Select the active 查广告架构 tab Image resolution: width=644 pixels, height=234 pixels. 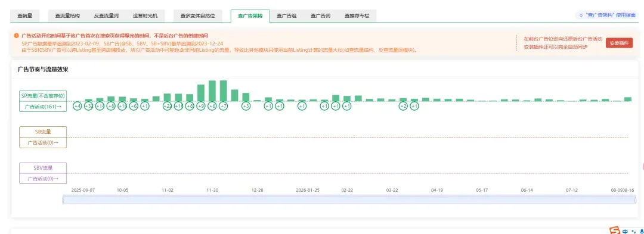[x=250, y=15]
